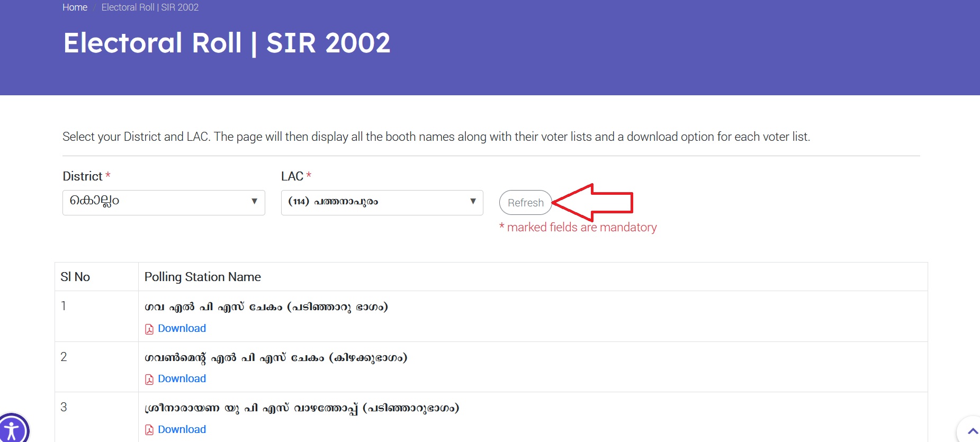Click the scroll-to-top arrow button
Image resolution: width=980 pixels, height=442 pixels.
[972, 431]
